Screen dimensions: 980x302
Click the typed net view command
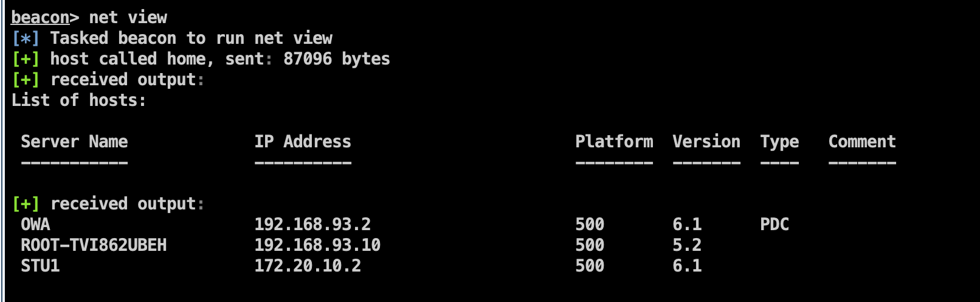click(128, 18)
